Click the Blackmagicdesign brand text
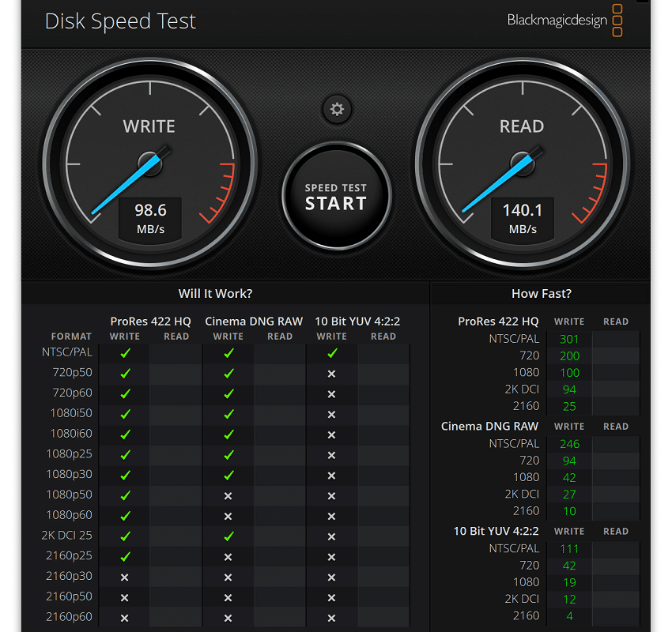Screen dimensions: 672x632 click(x=557, y=20)
